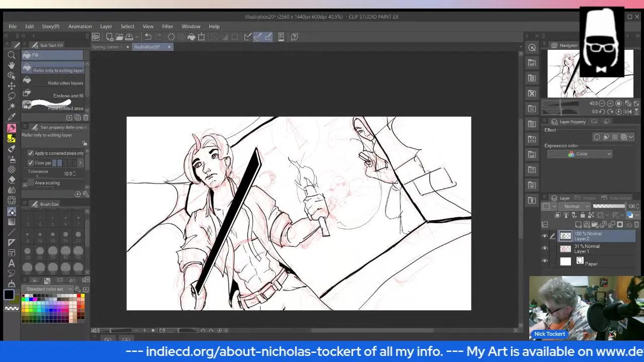Select the Text tool

12,263
